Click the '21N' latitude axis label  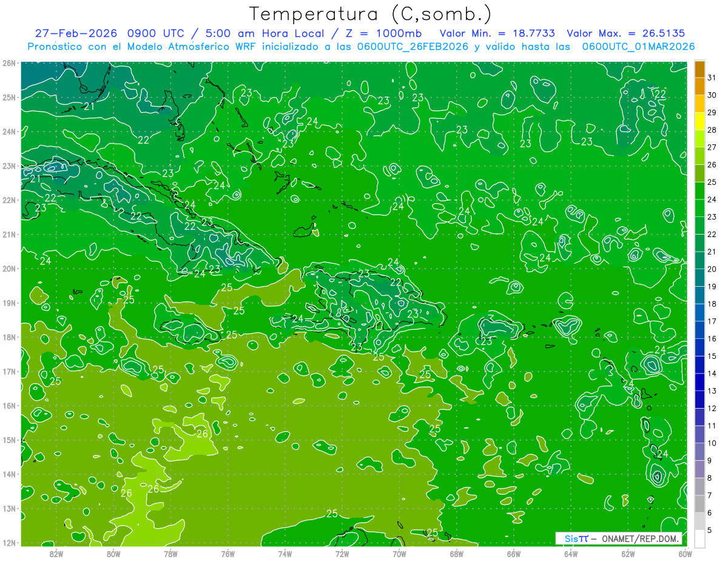[x=8, y=234]
